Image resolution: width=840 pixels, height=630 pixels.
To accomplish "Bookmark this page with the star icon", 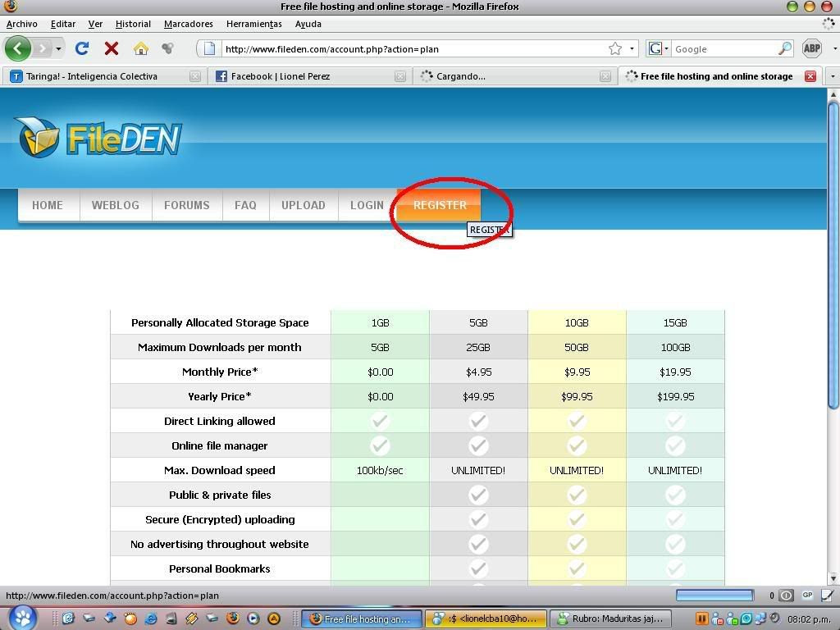I will (x=615, y=48).
